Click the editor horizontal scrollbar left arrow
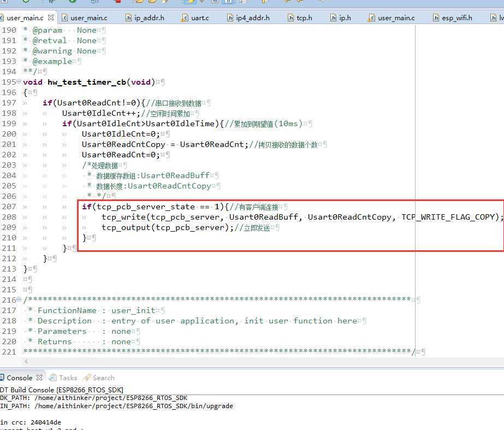The image size is (504, 430). tap(26, 362)
